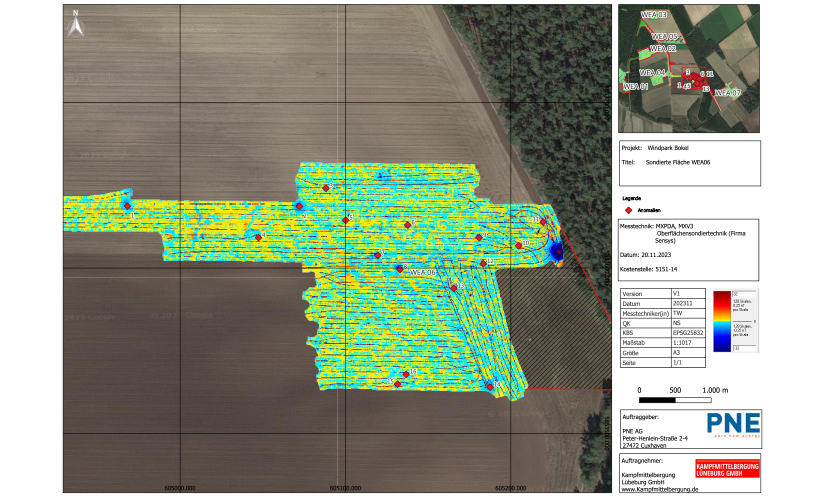Click the '1:1017' Maßstab table cell
The width and height of the screenshot is (825, 500).
(x=688, y=343)
